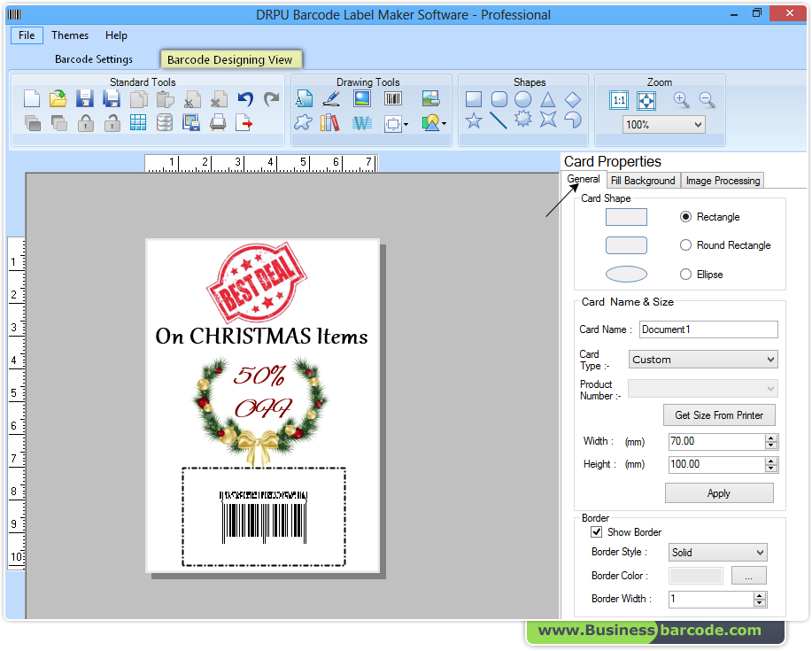Select the 'On CHRISTMAS Items' text on canvas
The height and width of the screenshot is (651, 812).
tap(261, 336)
